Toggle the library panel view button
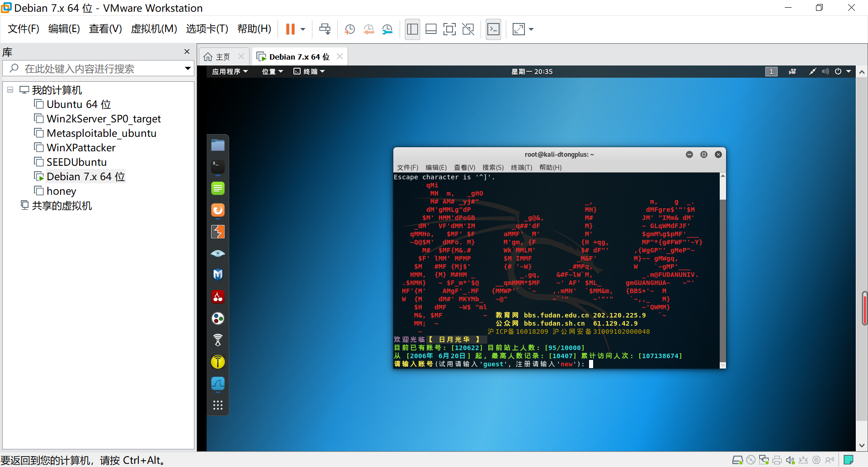The image size is (868, 467). point(412,29)
